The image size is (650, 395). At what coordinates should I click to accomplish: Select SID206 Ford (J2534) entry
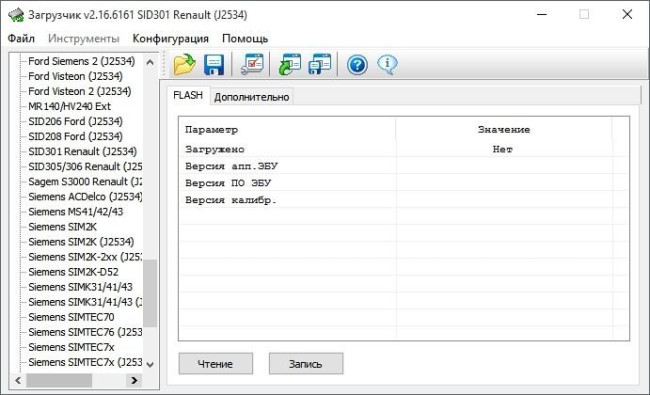[75, 121]
